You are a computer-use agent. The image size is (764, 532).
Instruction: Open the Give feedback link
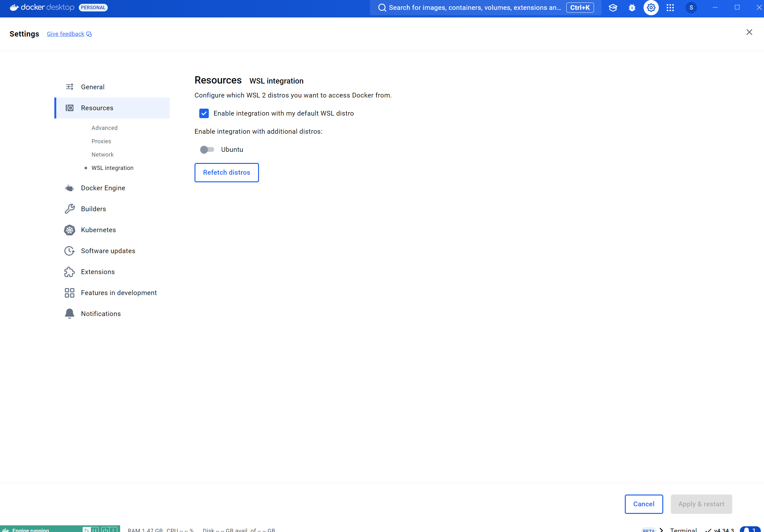[x=65, y=34]
